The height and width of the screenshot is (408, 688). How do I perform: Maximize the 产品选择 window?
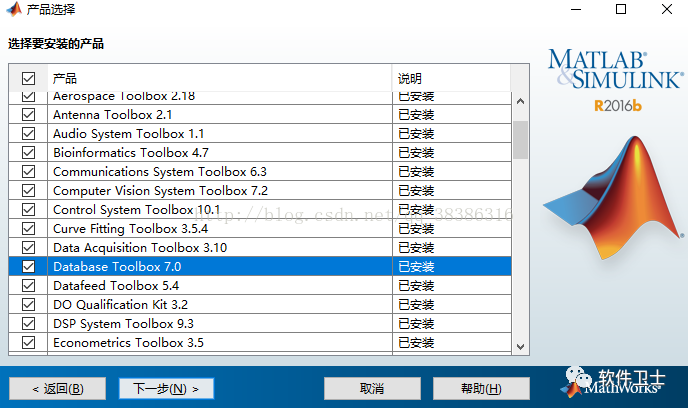click(x=621, y=9)
